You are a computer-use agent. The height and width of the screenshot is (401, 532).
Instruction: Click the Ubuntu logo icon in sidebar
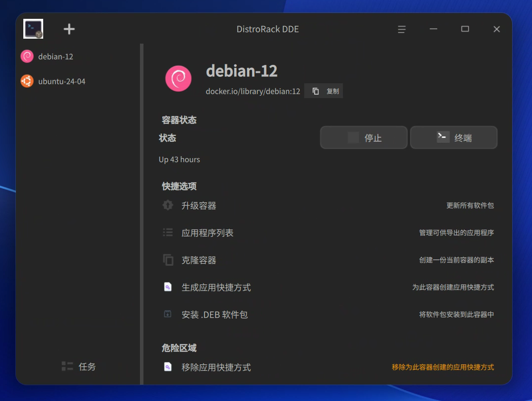point(27,81)
